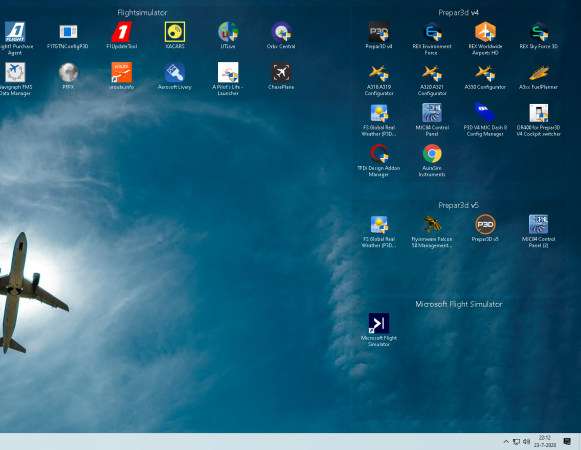Open the Microsoft Flight Simulator shortcut icon
This screenshot has height=450, width=581.
379,323
